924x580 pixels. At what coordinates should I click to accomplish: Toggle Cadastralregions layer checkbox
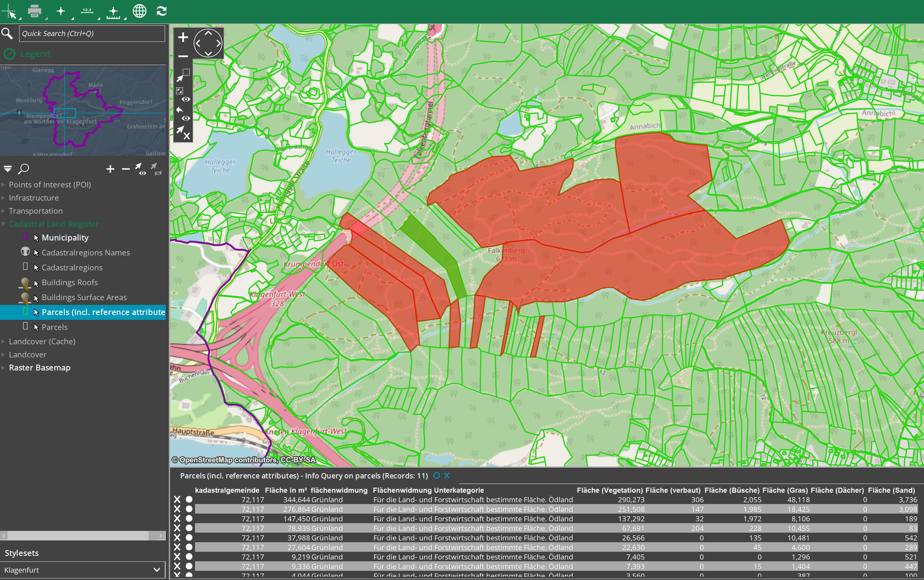point(25,266)
